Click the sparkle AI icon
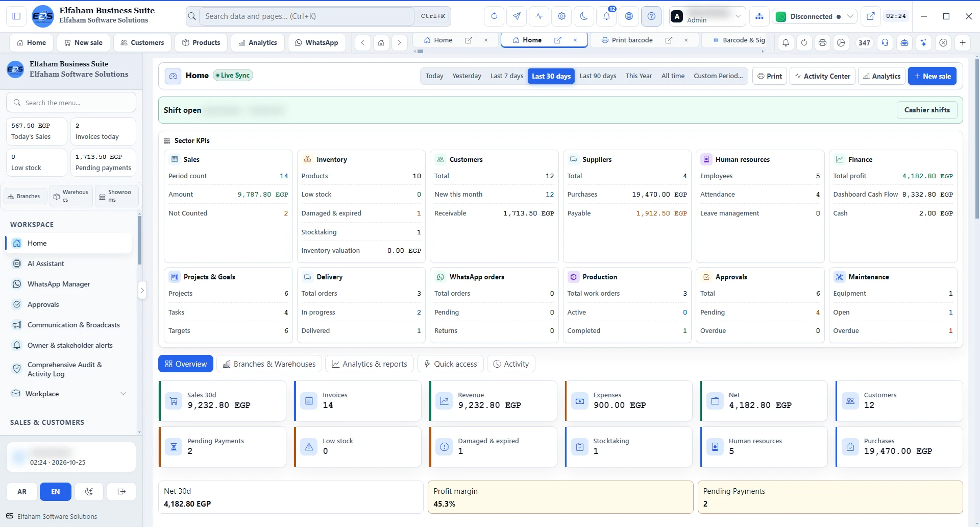The height and width of the screenshot is (527, 980). [923, 43]
